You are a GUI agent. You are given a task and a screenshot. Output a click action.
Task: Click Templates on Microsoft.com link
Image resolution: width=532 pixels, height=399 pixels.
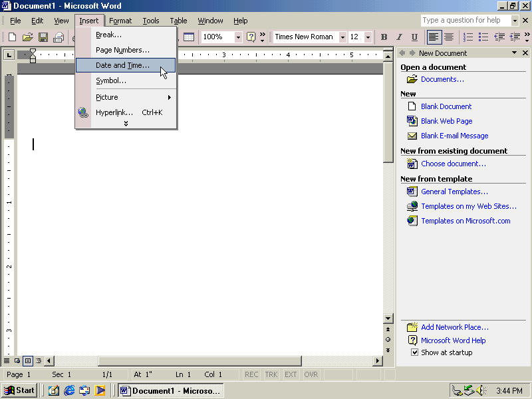pyautogui.click(x=465, y=221)
